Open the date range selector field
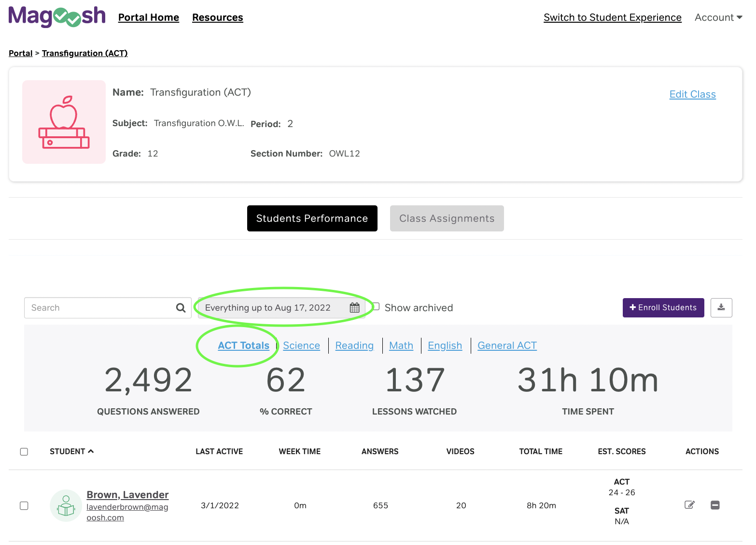Viewport: 756px width, 545px height. pyautogui.click(x=281, y=308)
